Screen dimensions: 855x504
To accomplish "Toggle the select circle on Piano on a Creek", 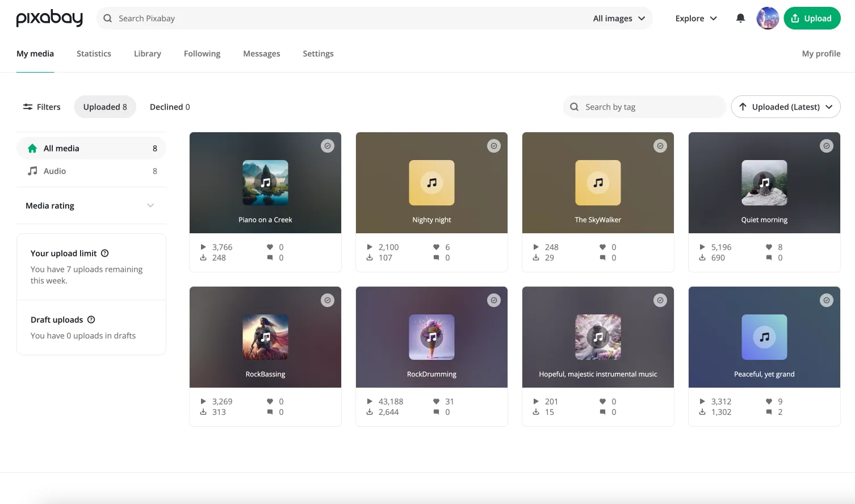I will coord(328,146).
